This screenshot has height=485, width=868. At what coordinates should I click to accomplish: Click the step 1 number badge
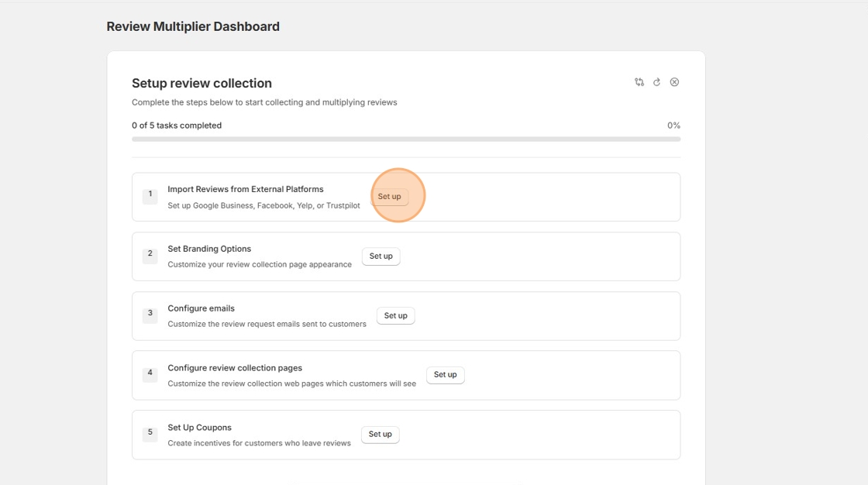pos(150,194)
